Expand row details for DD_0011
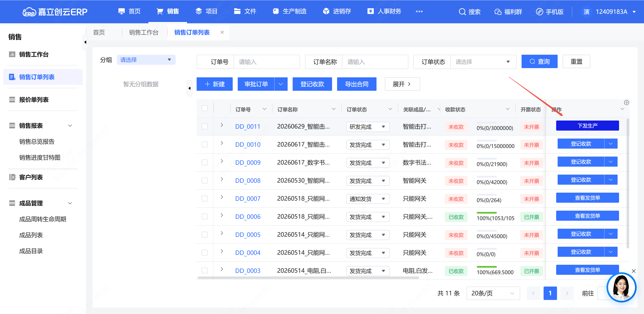The width and height of the screenshot is (644, 314). [x=222, y=125]
